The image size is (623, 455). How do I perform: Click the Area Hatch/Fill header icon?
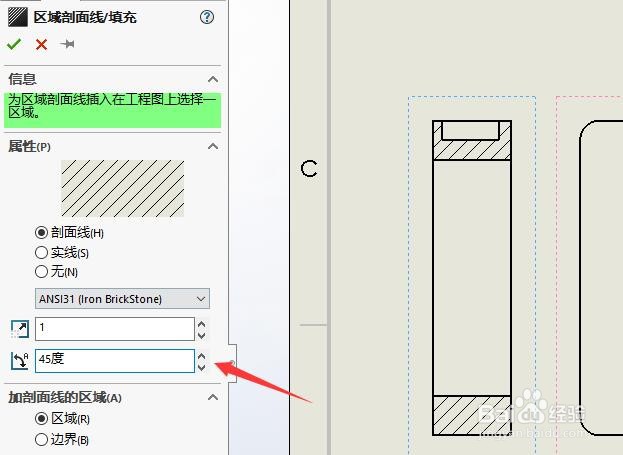[17, 17]
